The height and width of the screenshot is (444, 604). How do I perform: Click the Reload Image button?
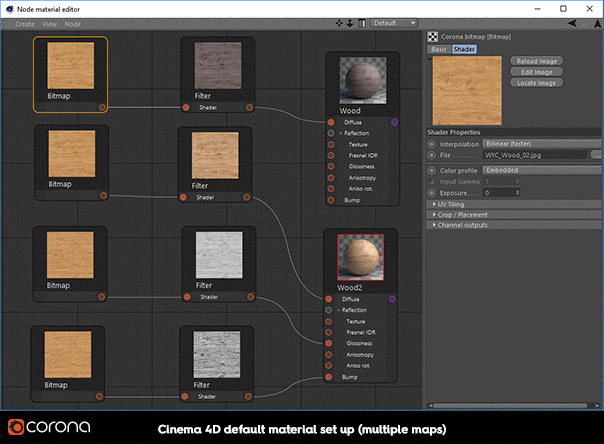point(537,61)
